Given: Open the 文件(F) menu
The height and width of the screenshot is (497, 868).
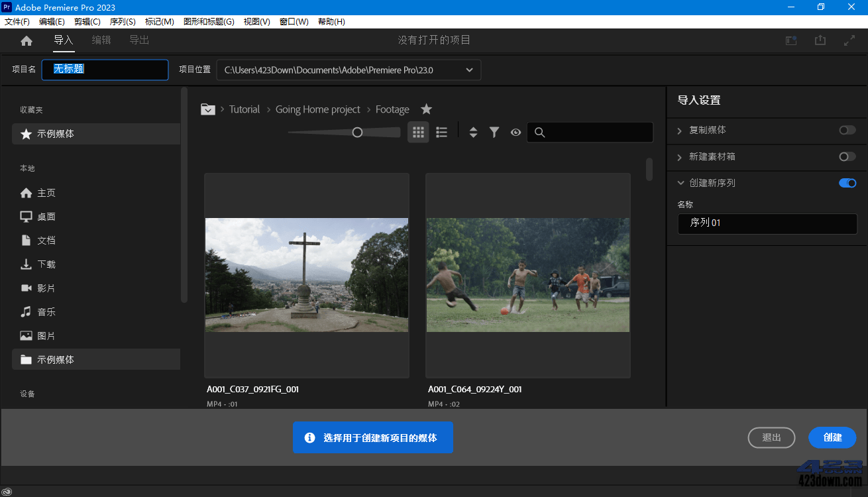Looking at the screenshot, I should click(17, 21).
